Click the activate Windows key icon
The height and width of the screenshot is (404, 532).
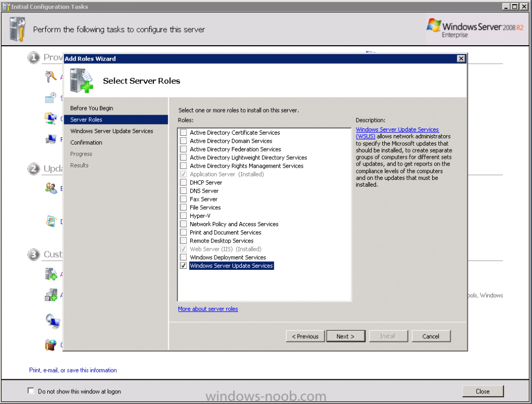(51, 77)
